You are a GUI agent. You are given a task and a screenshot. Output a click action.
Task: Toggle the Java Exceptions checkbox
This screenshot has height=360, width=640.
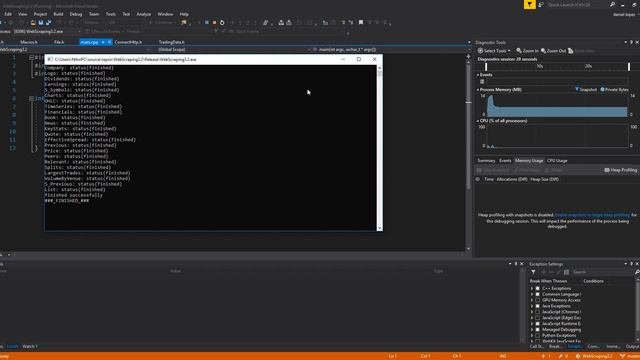click(x=538, y=306)
